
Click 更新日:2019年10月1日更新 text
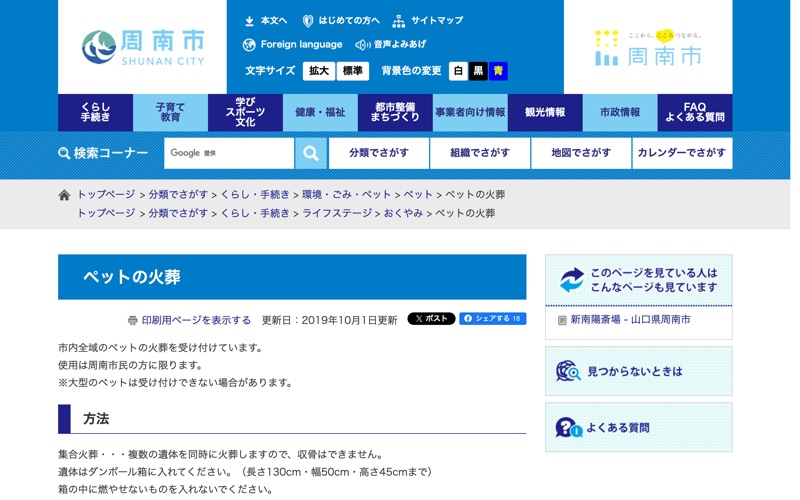[x=329, y=320]
